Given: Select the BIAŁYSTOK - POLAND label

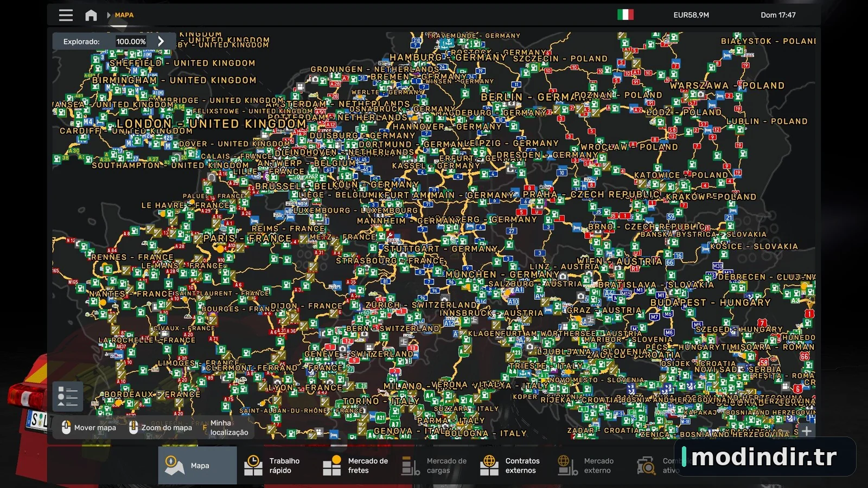Looking at the screenshot, I should (x=768, y=41).
